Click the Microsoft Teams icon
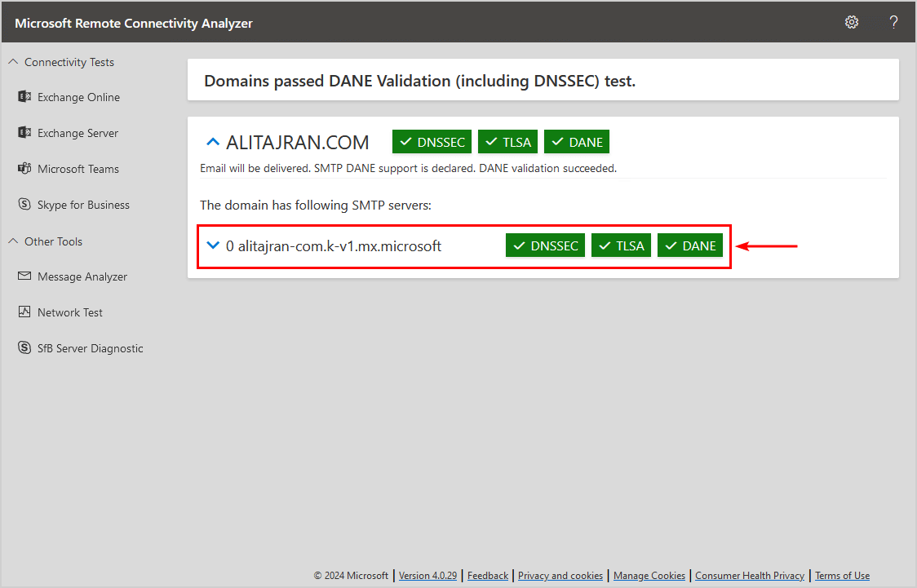Image resolution: width=917 pixels, height=588 pixels. tap(24, 168)
